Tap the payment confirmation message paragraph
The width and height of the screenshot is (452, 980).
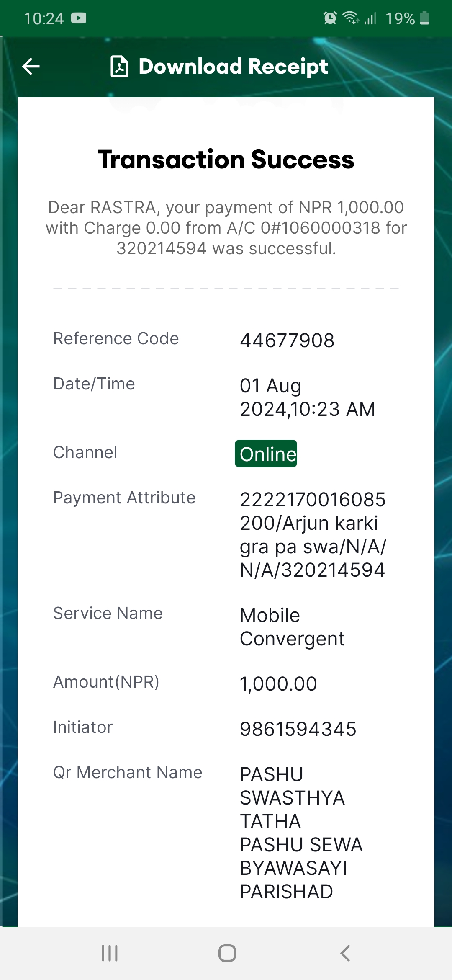226,228
